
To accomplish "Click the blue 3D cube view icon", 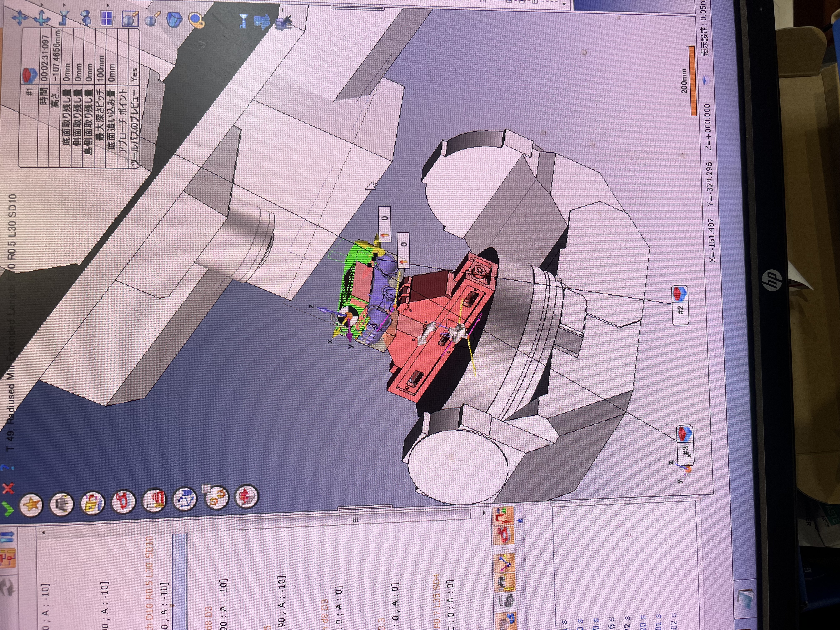I will pyautogui.click(x=175, y=19).
